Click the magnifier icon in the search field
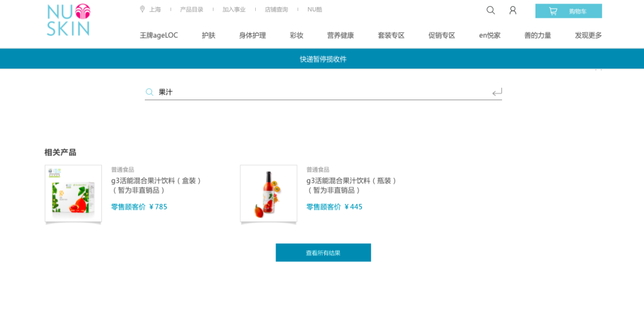 pyautogui.click(x=150, y=92)
